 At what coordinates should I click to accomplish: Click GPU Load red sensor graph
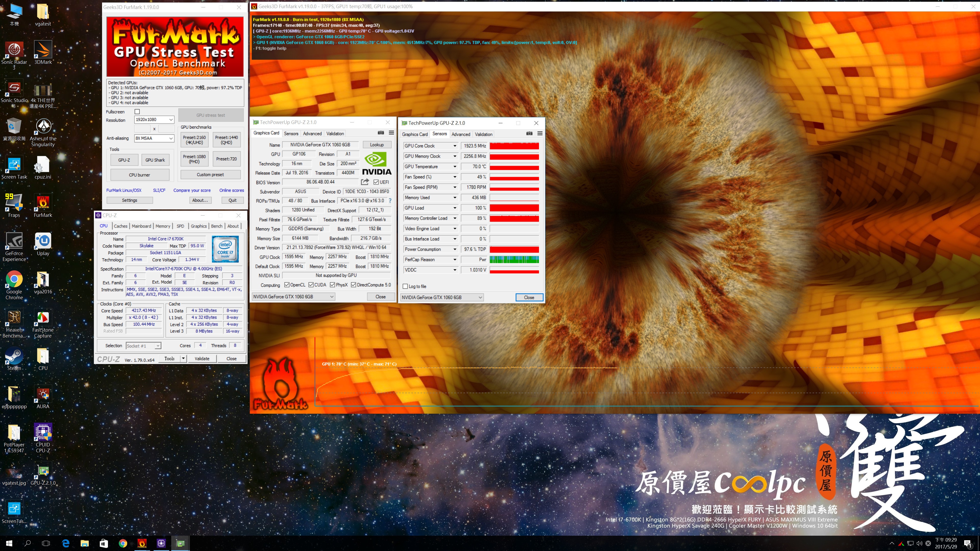point(514,208)
